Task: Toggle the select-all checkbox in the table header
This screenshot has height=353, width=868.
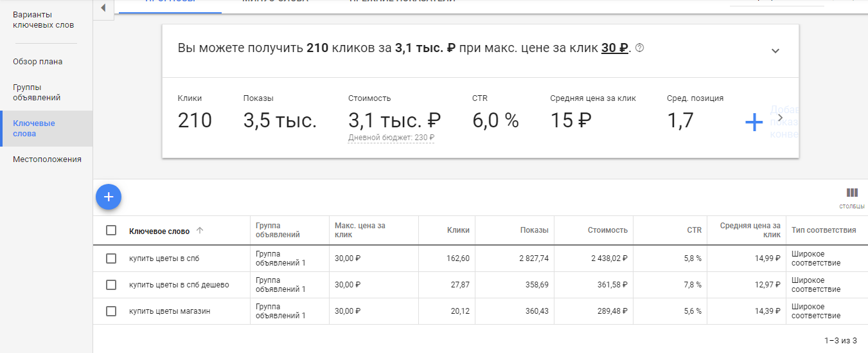Action: pos(111,230)
